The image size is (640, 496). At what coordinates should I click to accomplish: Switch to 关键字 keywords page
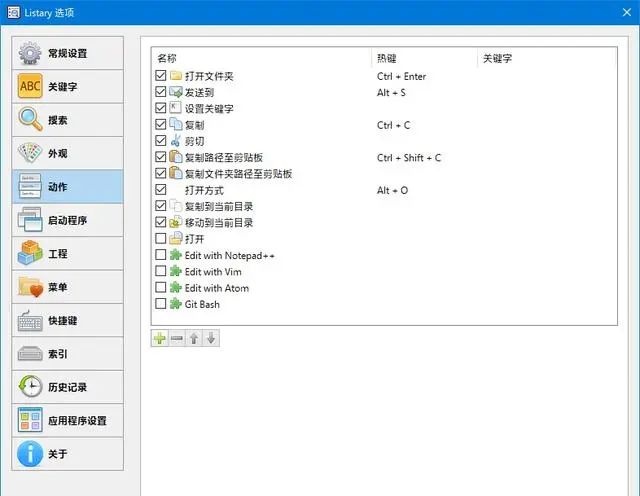[68, 87]
